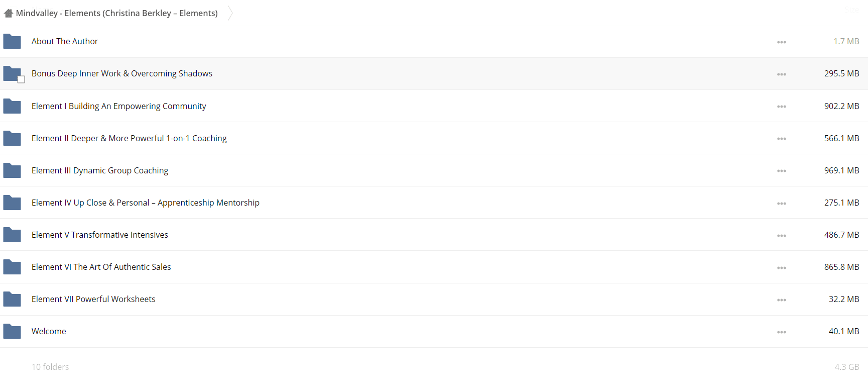Click the Mindvalley - Elements breadcrumb title
The width and height of the screenshot is (868, 390).
[x=117, y=13]
